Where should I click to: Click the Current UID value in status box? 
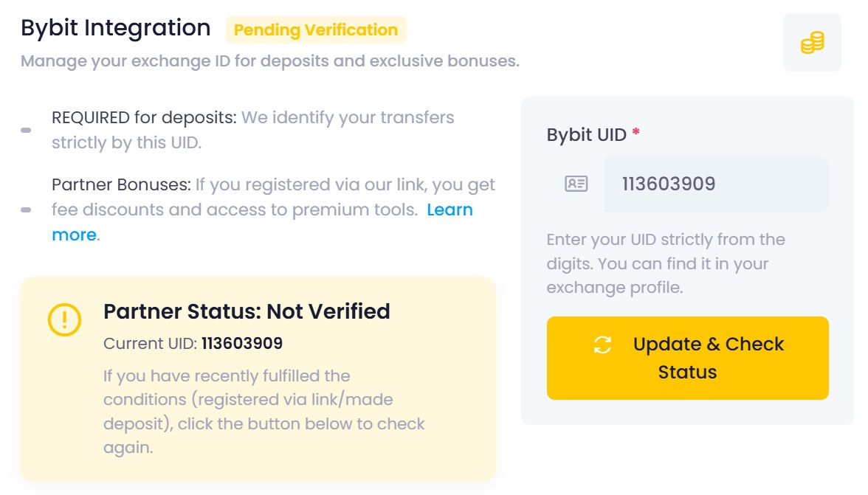242,344
